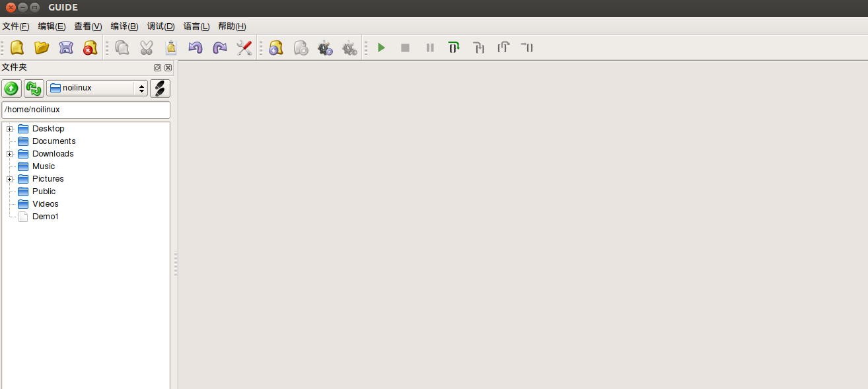Screen dimensions: 868x389
Task: Click the Copy toolbar icon
Action: (122, 48)
